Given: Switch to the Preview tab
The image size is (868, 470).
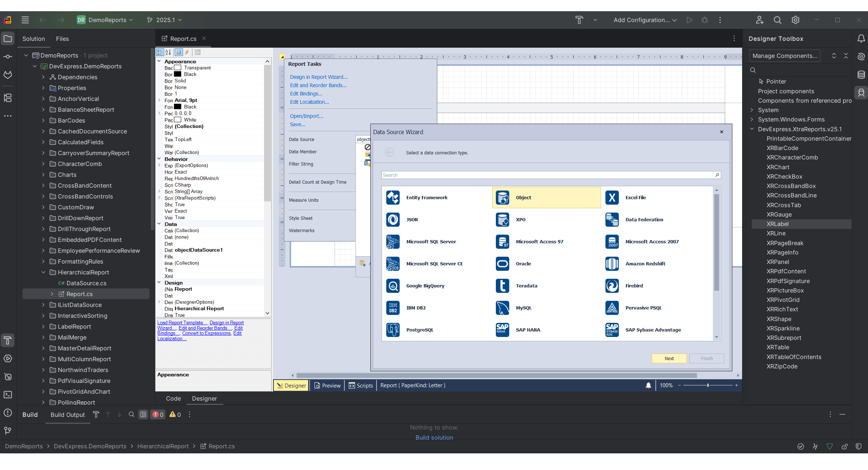Looking at the screenshot, I should 327,385.
